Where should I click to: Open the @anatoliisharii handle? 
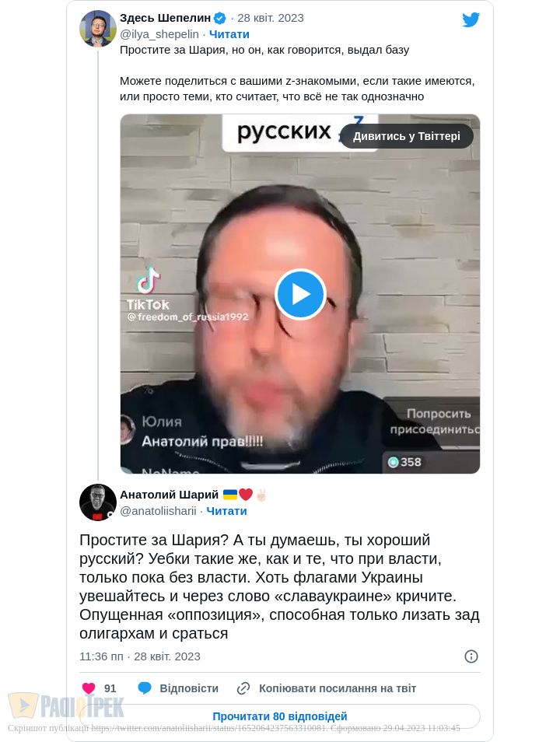tap(158, 511)
